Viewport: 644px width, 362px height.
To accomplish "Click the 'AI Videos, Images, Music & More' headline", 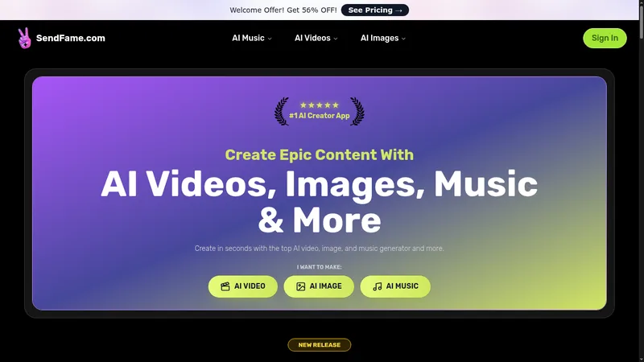I will click(319, 202).
